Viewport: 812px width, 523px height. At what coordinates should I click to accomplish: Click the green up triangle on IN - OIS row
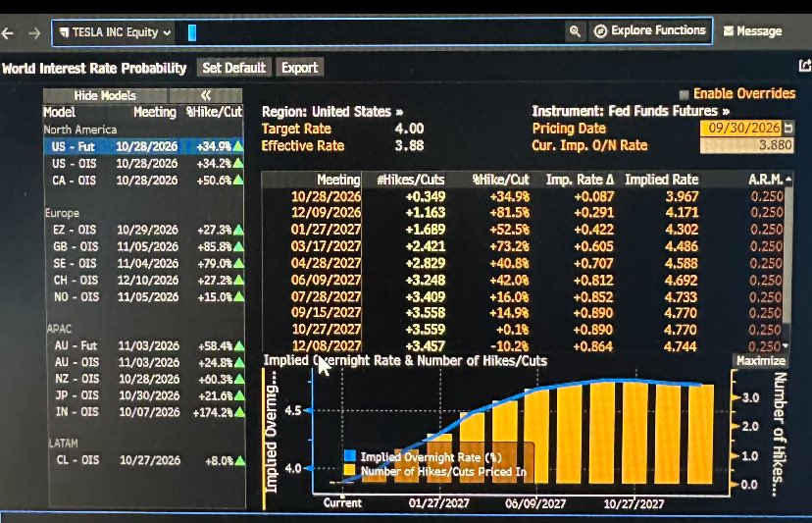pyautogui.click(x=239, y=412)
